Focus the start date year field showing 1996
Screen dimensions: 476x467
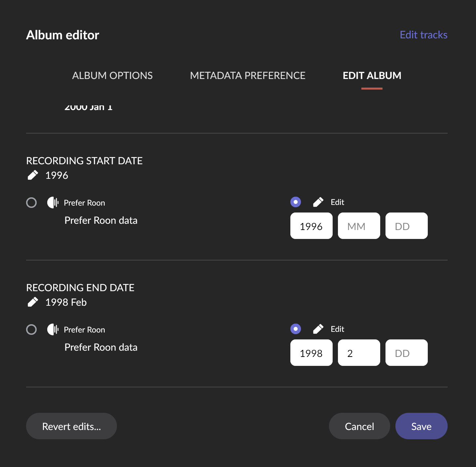tap(311, 226)
